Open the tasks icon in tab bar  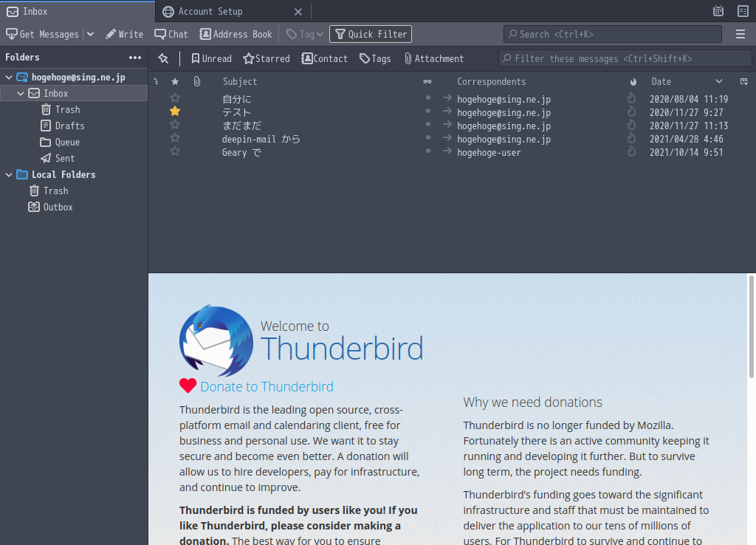[743, 11]
